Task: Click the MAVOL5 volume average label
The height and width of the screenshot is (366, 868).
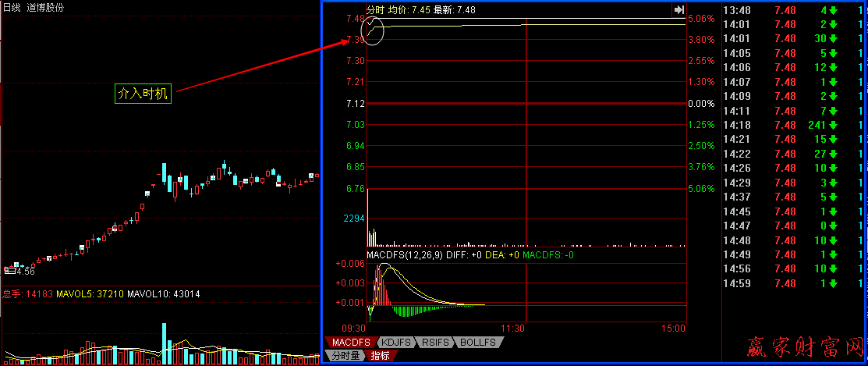Action: [82, 294]
